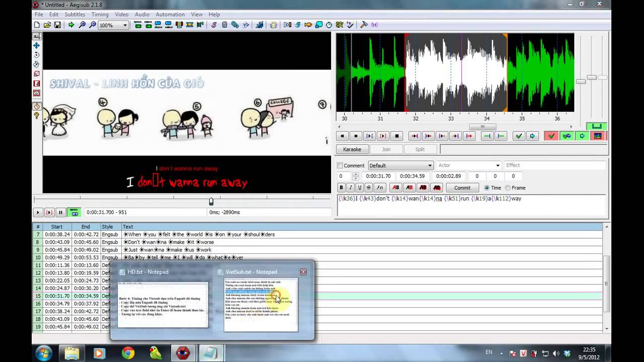
Task: Click the Windows Start button
Action: pos(44,353)
